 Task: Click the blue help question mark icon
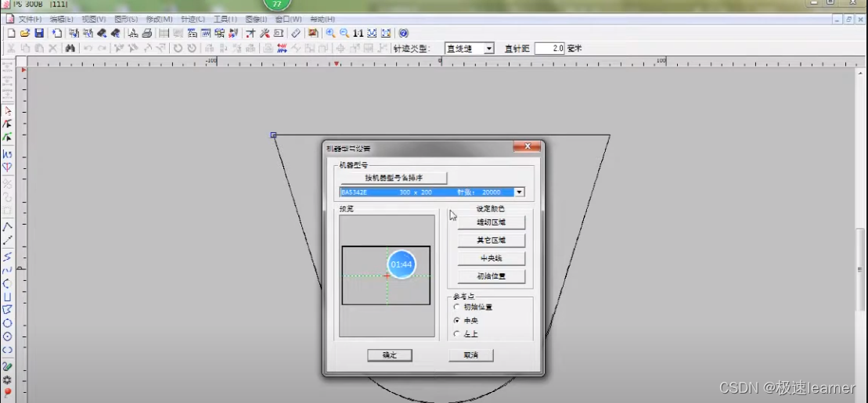pos(404,33)
